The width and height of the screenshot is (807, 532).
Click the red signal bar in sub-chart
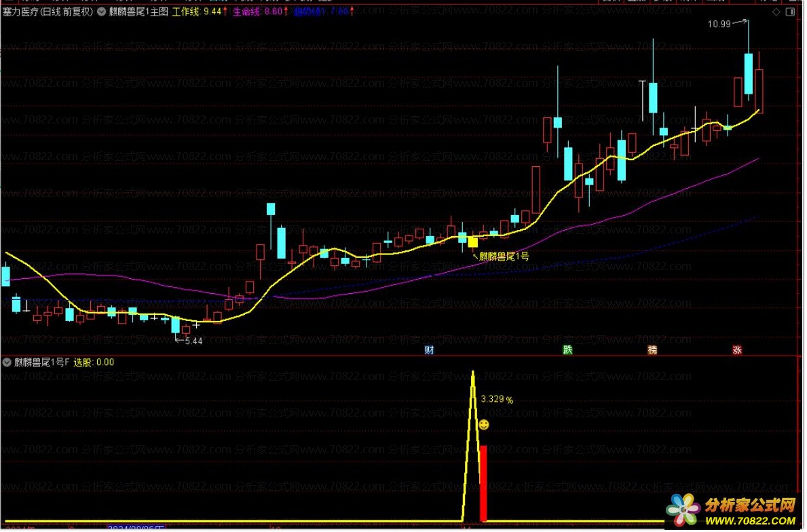[485, 484]
